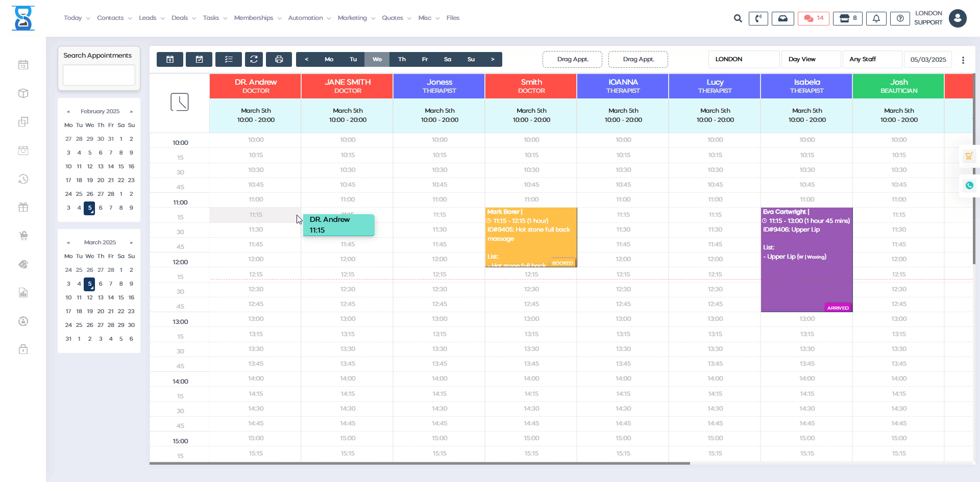Open the Contacts menu

point(111,18)
